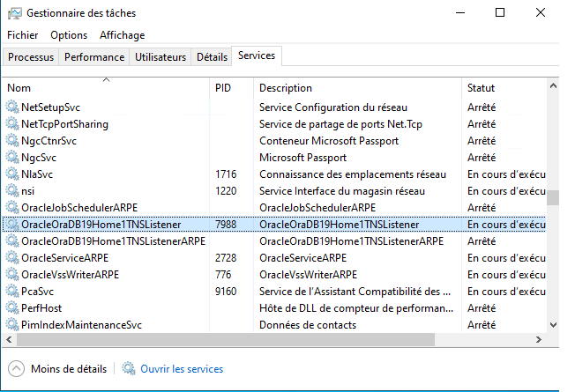Click the horizontal scrollbar thumb

226,340
